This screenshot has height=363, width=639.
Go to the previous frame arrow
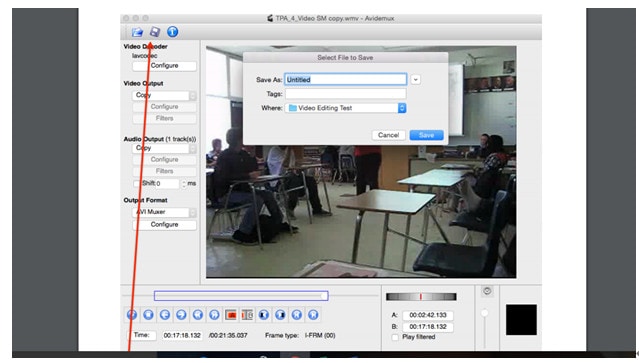tap(165, 315)
